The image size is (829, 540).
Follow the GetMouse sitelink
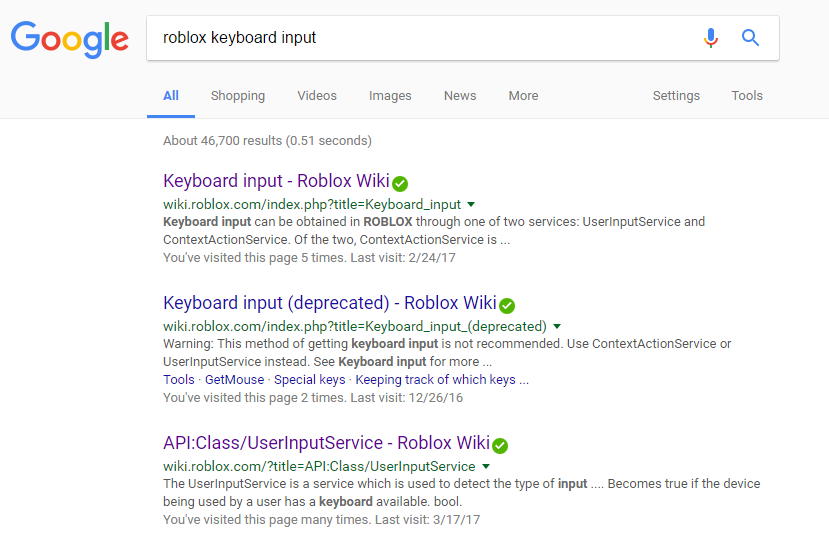pos(234,380)
